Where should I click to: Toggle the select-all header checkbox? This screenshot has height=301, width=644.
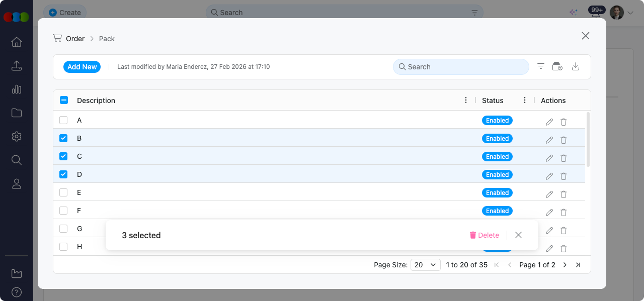64,100
